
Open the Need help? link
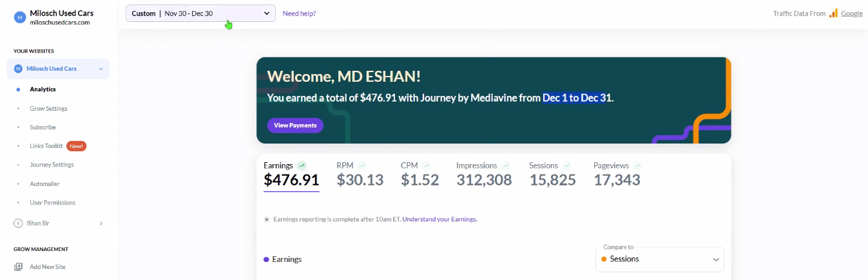click(299, 14)
